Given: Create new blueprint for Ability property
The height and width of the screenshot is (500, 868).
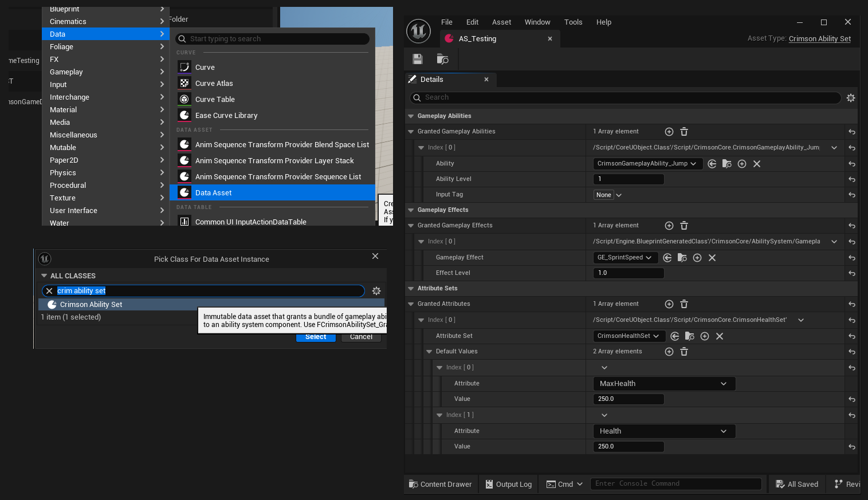Looking at the screenshot, I should pos(742,164).
